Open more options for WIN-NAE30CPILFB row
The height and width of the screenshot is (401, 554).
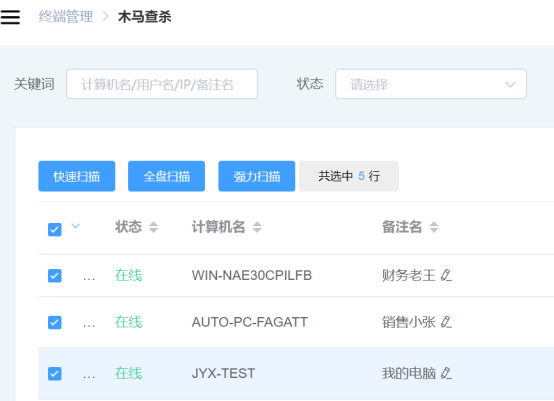pyautogui.click(x=89, y=278)
